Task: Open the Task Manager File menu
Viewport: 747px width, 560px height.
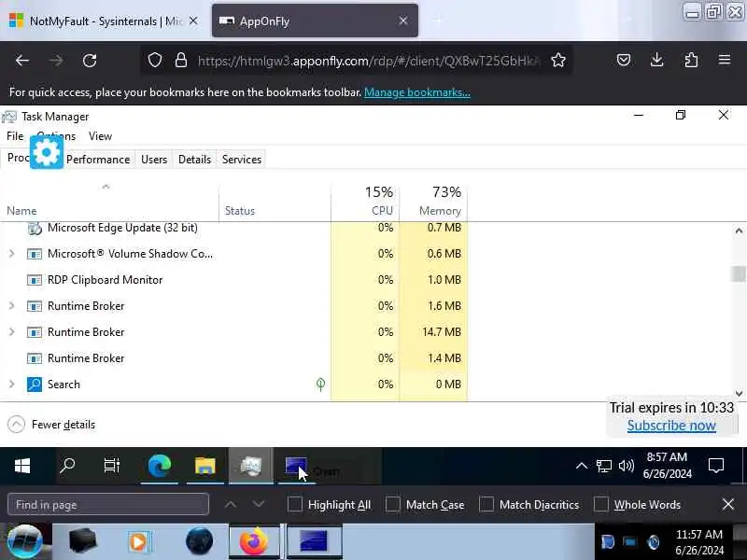Action: pos(15,136)
